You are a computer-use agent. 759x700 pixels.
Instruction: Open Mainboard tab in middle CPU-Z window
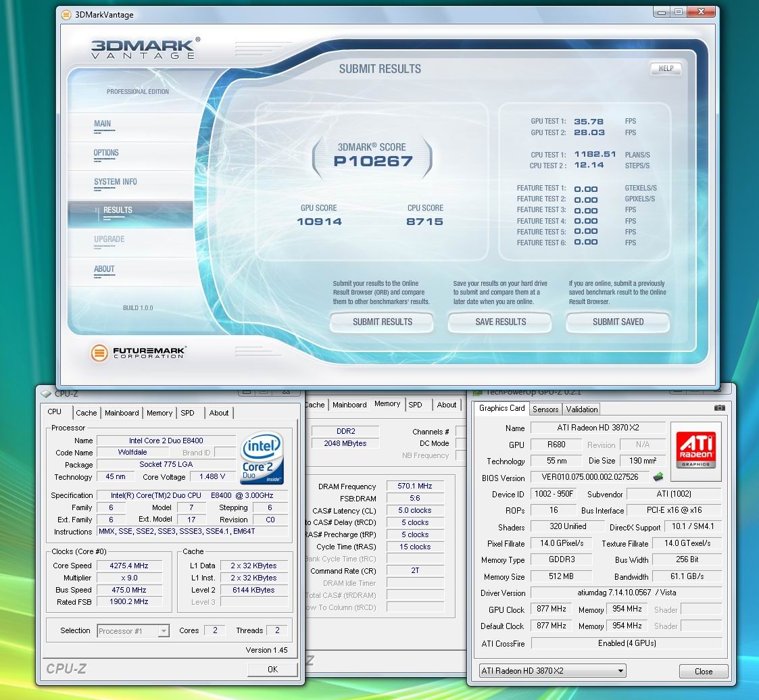pyautogui.click(x=349, y=405)
